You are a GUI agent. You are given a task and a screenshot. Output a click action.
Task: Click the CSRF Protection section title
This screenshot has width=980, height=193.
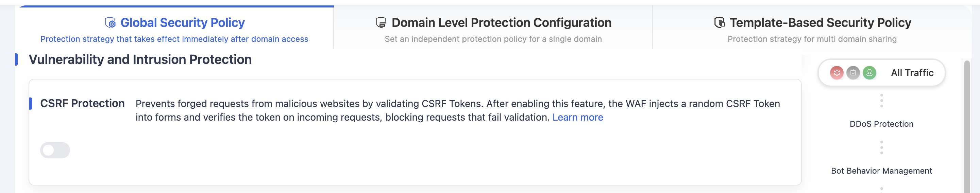[82, 103]
